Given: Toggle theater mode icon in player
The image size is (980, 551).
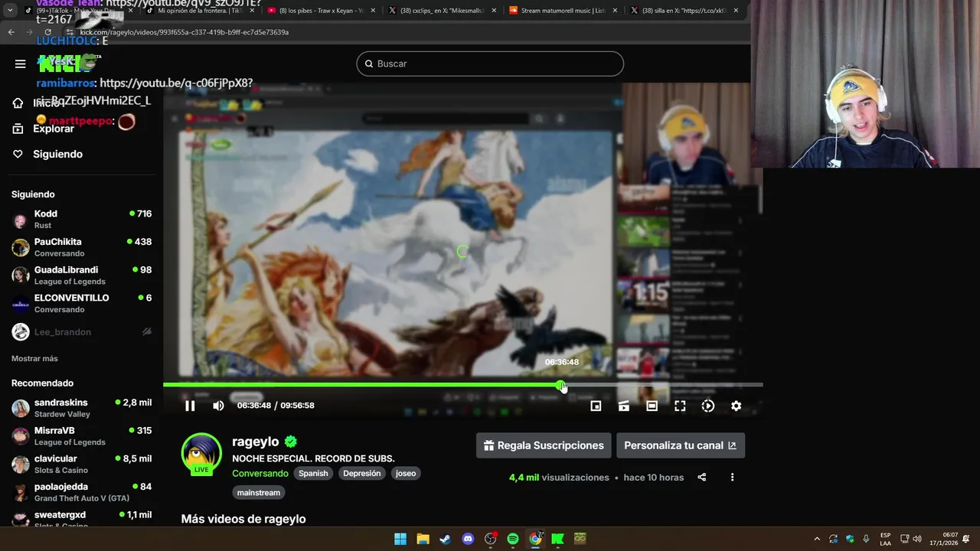Looking at the screenshot, I should coord(652,406).
